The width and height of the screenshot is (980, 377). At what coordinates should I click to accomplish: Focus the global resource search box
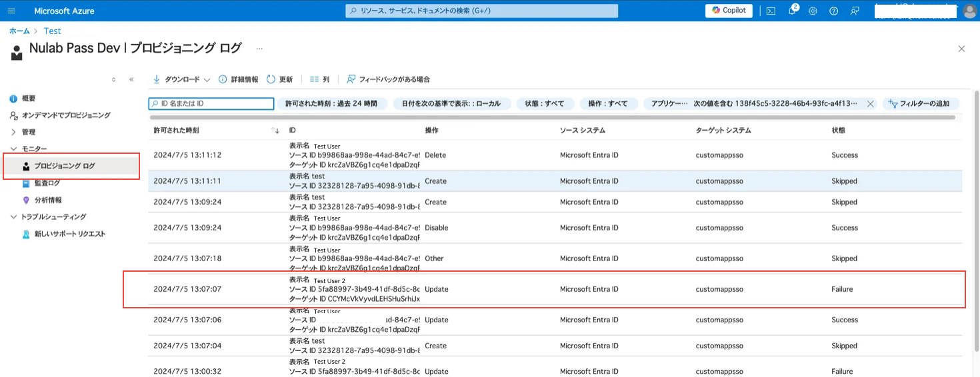click(x=481, y=11)
